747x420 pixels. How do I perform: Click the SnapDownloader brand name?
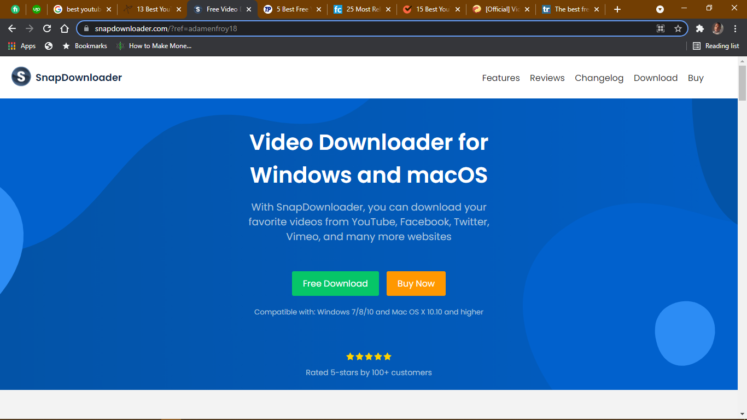(x=79, y=77)
